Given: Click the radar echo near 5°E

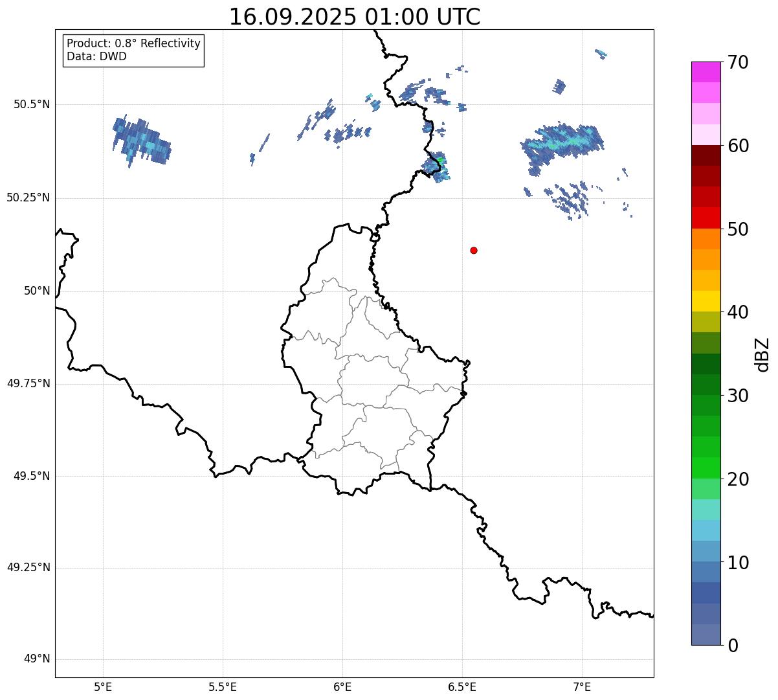Looking at the screenshot, I should pos(141,141).
